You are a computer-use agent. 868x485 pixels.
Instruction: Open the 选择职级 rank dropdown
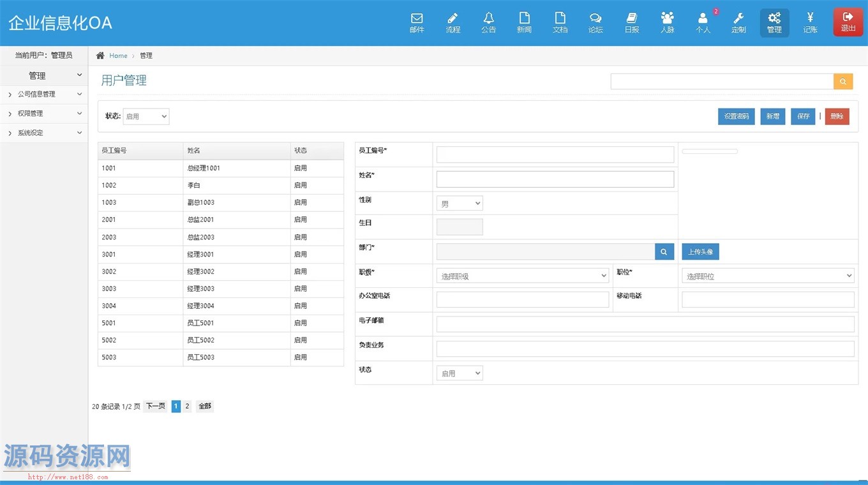[x=523, y=276]
